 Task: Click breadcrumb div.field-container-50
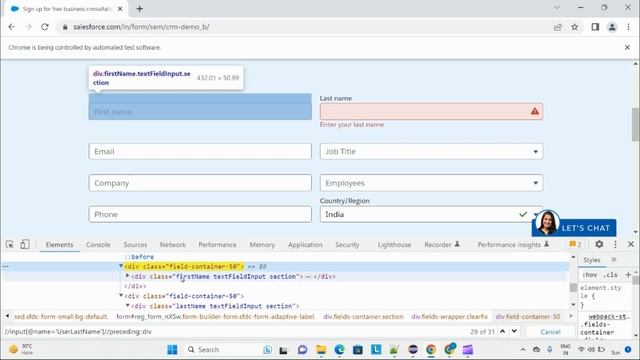click(528, 317)
